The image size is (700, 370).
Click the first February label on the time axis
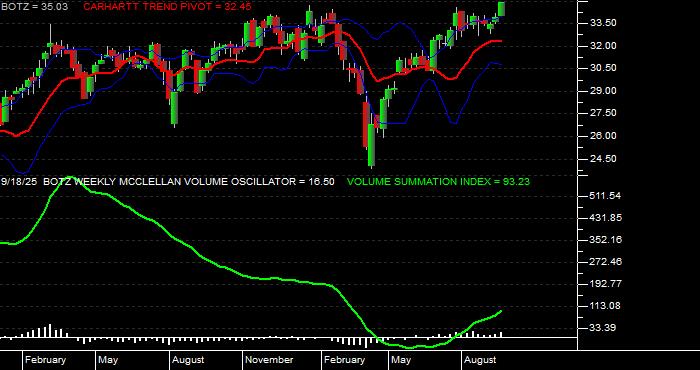[x=46, y=360]
